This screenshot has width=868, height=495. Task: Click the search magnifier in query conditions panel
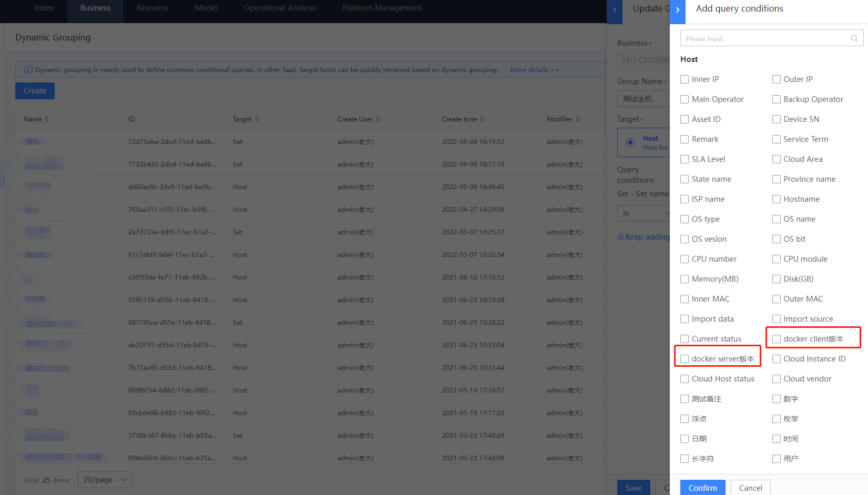tap(854, 38)
